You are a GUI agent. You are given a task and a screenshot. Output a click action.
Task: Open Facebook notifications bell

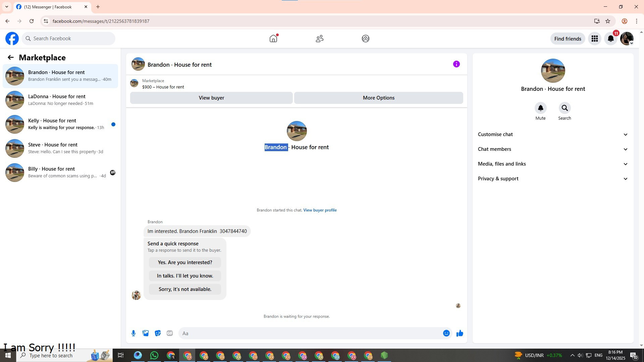point(611,39)
